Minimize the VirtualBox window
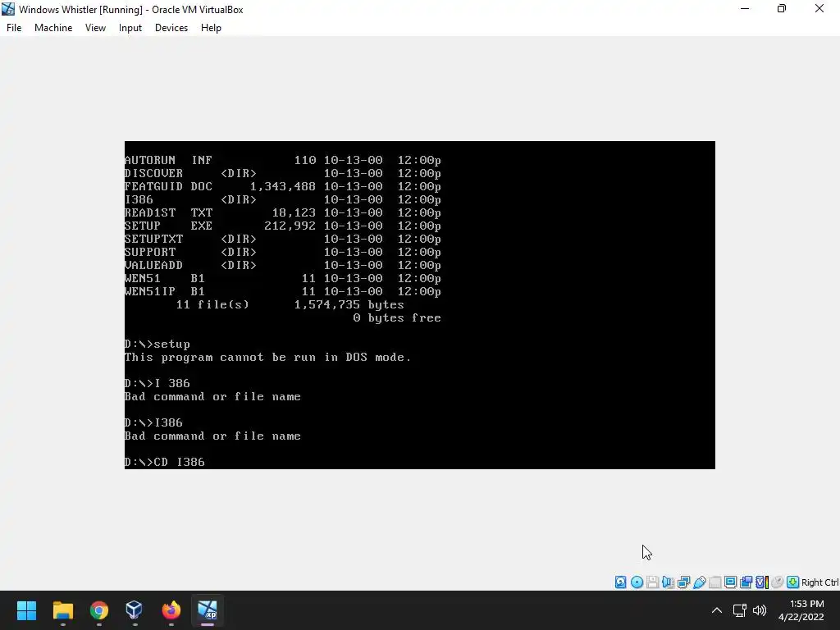This screenshot has width=840, height=630. 745,9
